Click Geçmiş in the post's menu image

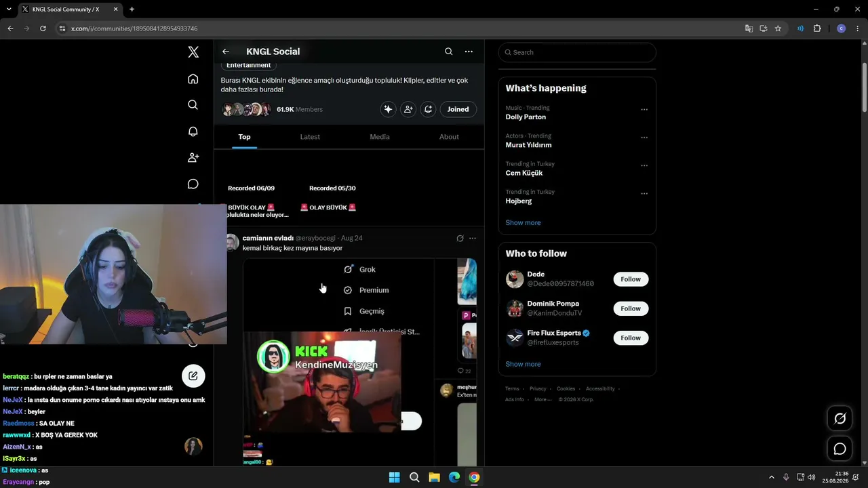(x=364, y=311)
